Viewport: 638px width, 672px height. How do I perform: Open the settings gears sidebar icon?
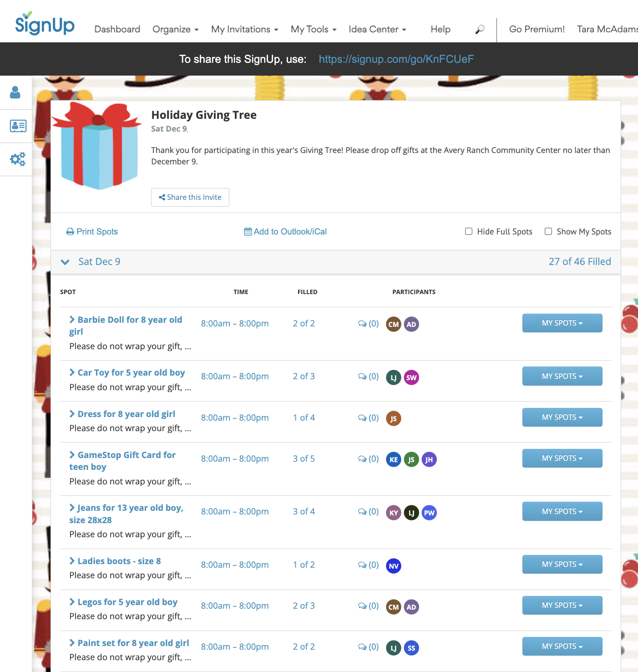click(x=18, y=159)
